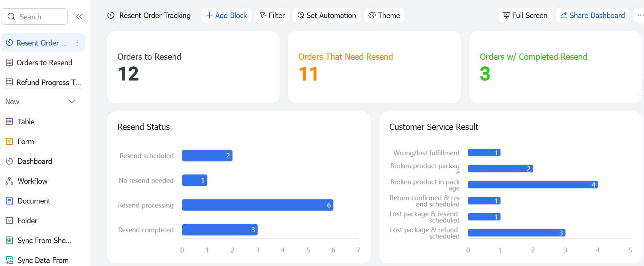Click the Workflow icon in sidebar

pyautogui.click(x=9, y=181)
